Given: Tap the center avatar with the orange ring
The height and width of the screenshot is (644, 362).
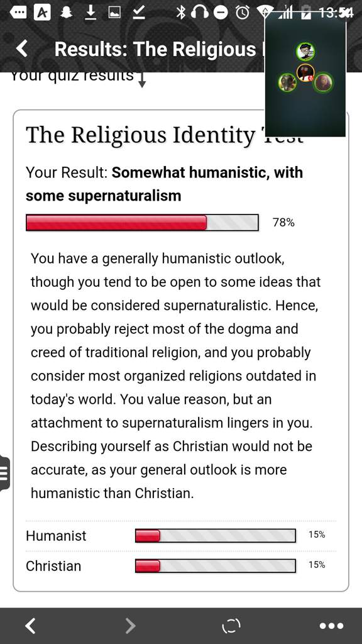Looking at the screenshot, I should 305,73.
